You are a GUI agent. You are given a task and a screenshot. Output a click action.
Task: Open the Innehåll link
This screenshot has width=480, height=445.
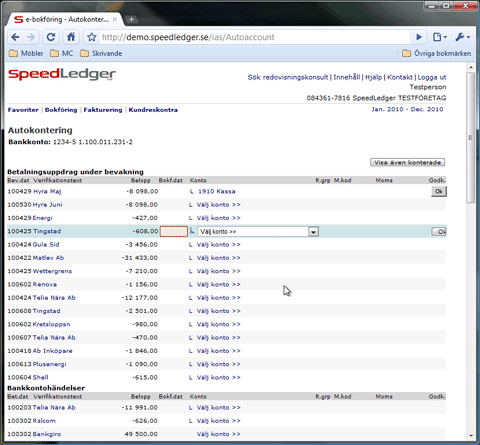[x=347, y=77]
